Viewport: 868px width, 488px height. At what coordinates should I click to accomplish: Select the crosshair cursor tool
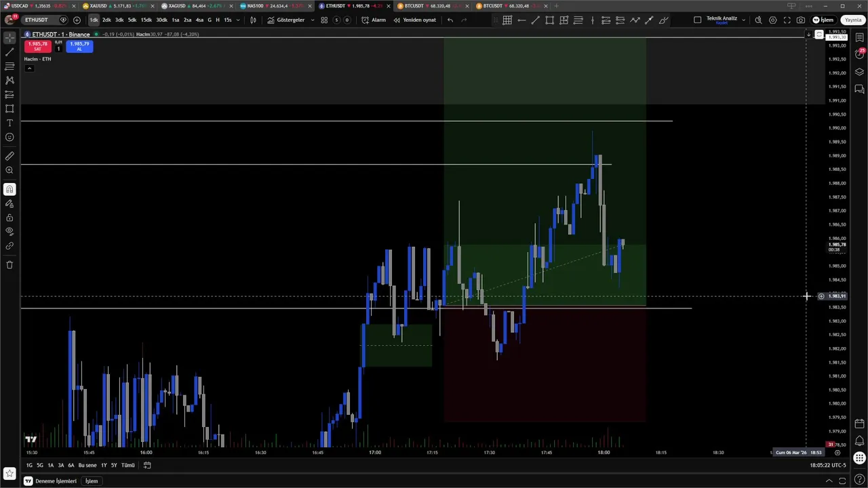point(9,38)
